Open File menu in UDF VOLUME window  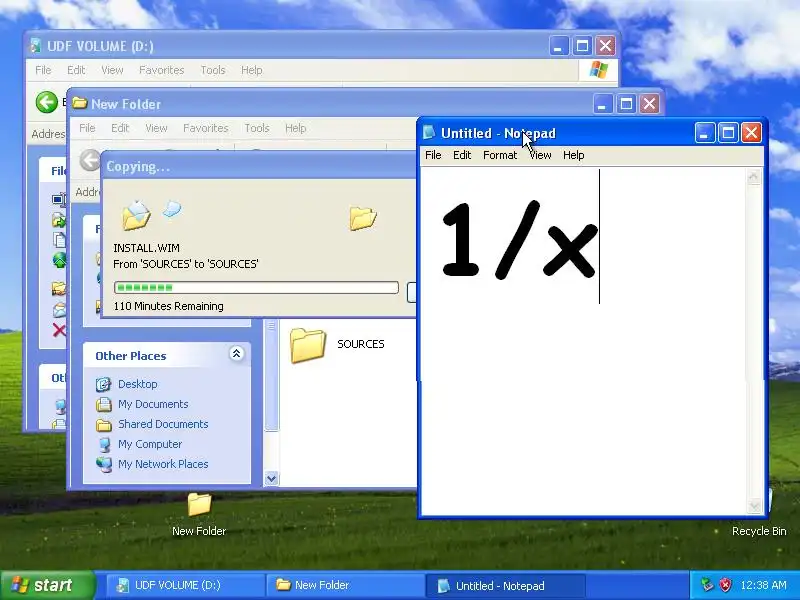click(x=43, y=70)
